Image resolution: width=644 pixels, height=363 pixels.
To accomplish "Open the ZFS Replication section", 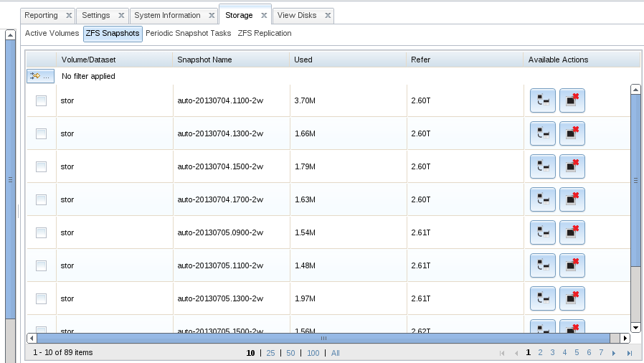I will [264, 34].
